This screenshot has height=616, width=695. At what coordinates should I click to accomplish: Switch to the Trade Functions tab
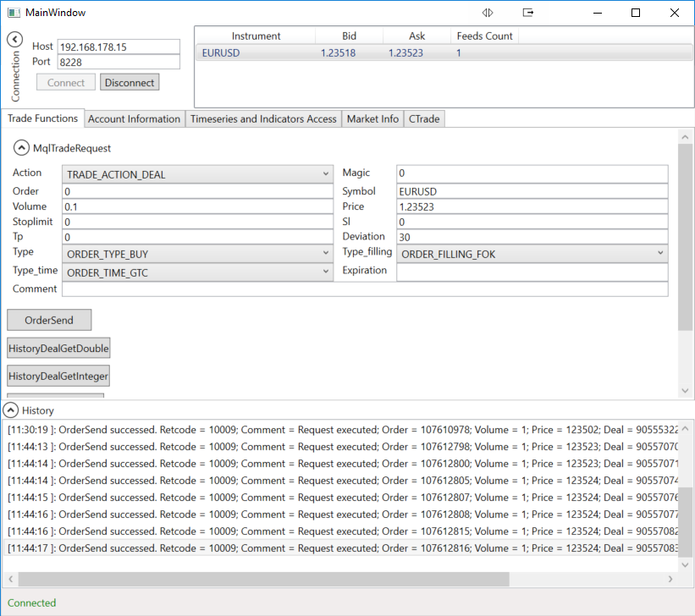42,118
